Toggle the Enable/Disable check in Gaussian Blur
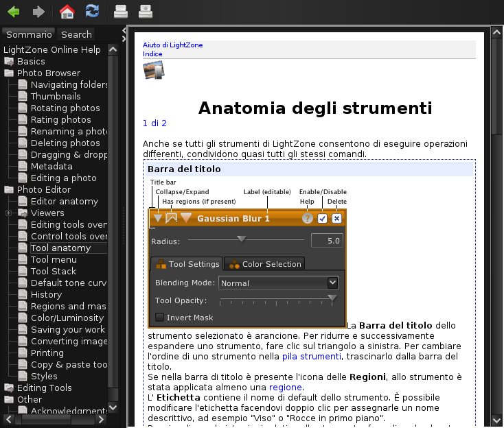Screen dimensions: 504x428 point(322,218)
